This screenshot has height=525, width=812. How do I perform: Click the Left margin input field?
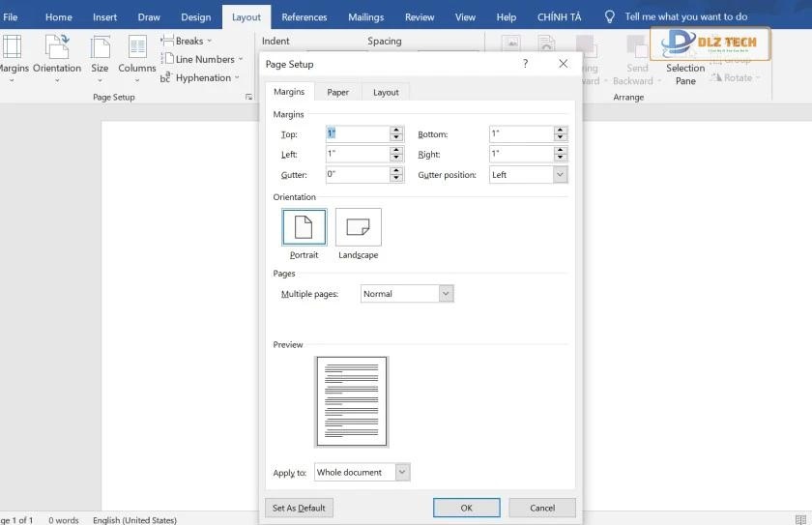tap(357, 155)
